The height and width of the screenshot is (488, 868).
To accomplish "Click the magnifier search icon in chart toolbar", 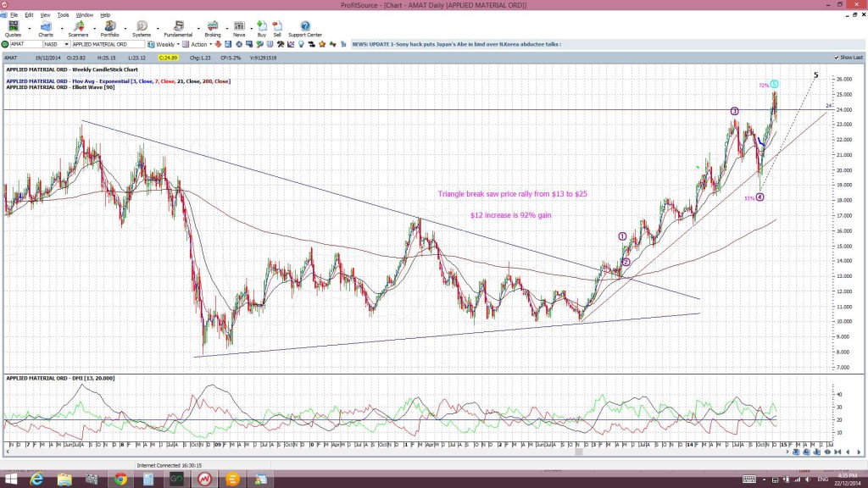I will [259, 44].
